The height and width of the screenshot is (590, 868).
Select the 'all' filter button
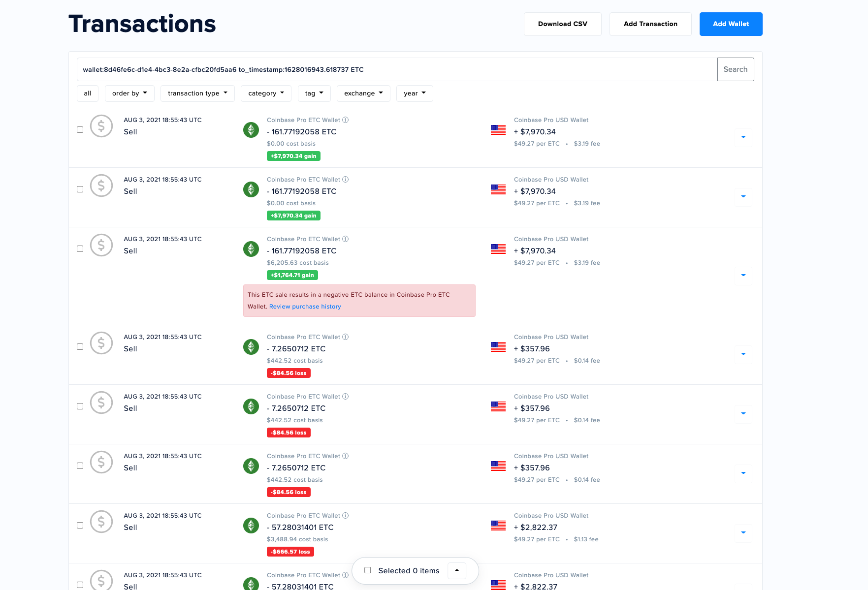click(88, 93)
